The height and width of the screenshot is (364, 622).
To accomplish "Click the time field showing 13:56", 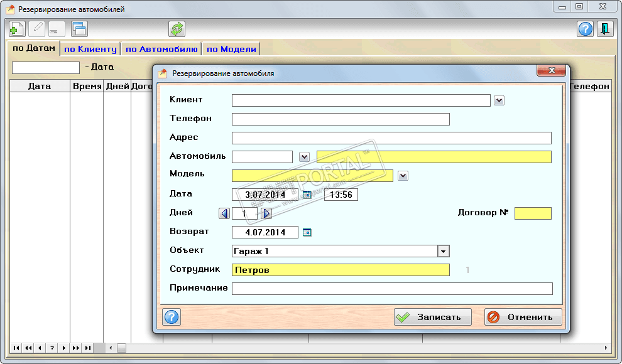I will [341, 195].
